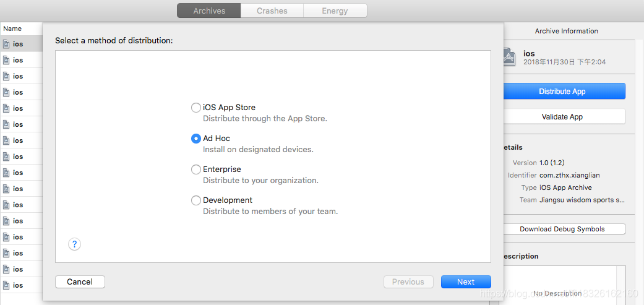This screenshot has height=305, width=644.
Task: Open help with the question mark icon
Action: click(74, 244)
